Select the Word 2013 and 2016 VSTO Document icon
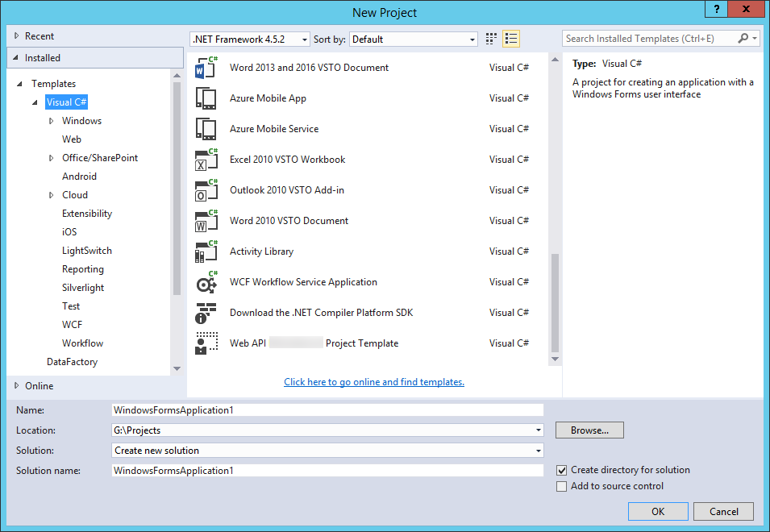Screen dimensions: 770x532 (207, 67)
